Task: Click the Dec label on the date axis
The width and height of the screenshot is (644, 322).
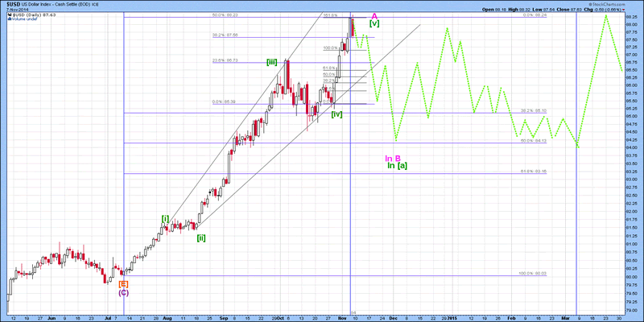Action: pos(393,319)
